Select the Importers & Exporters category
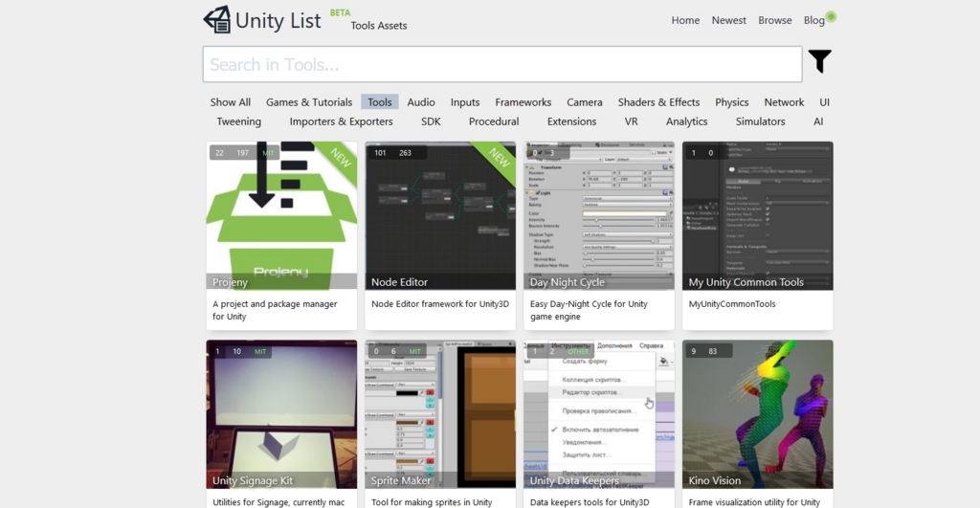This screenshot has width=980, height=508. (342, 121)
